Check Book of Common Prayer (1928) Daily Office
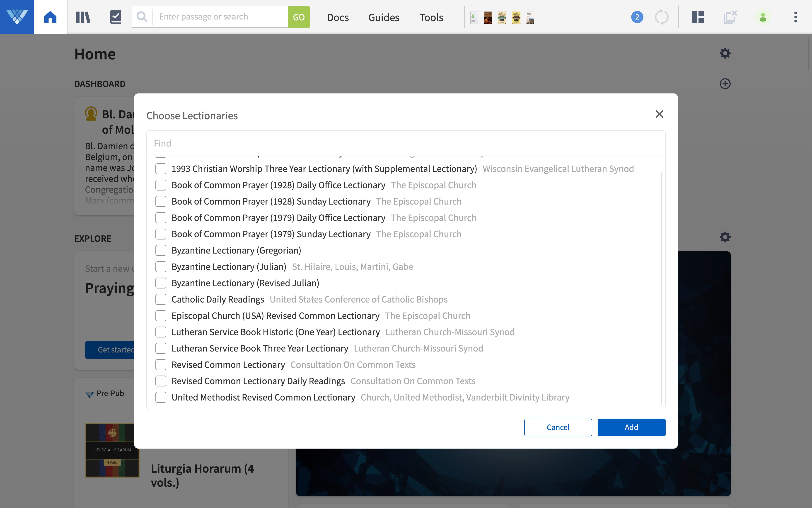Image resolution: width=812 pixels, height=508 pixels. point(161,185)
